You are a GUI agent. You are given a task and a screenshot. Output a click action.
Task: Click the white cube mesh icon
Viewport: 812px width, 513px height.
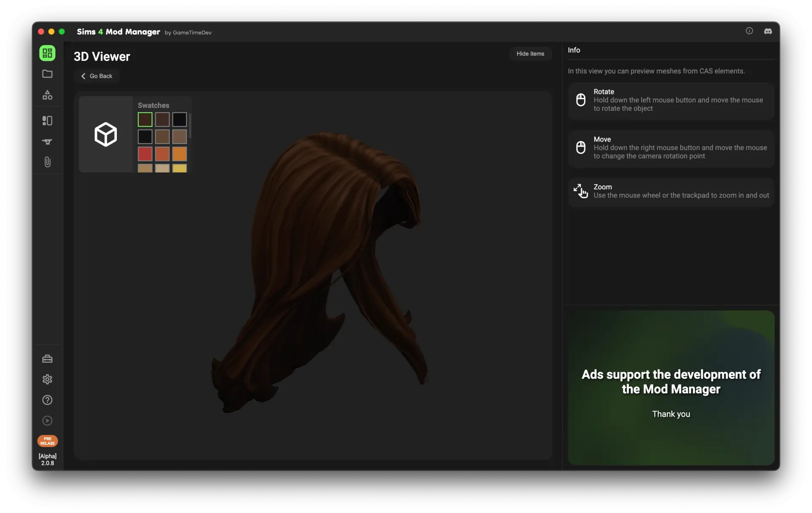[x=106, y=134]
